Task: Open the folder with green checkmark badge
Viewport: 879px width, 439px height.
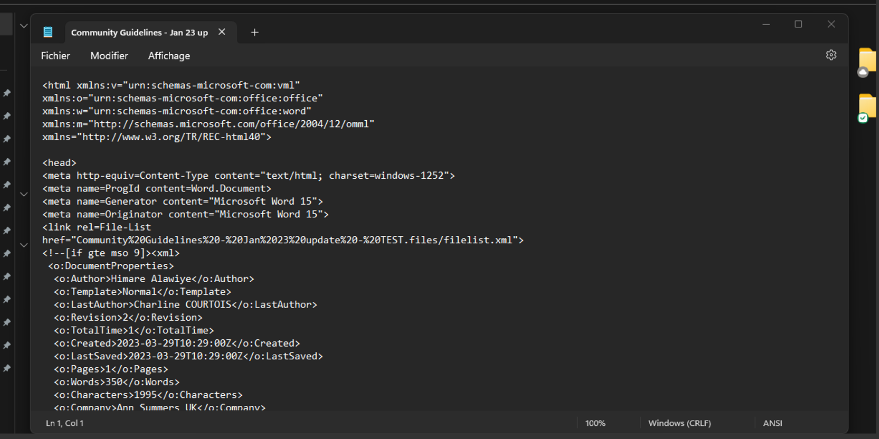Action: click(x=866, y=107)
